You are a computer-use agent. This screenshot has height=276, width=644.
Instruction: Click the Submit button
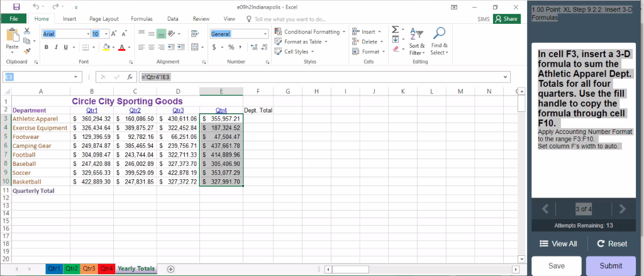point(611,266)
